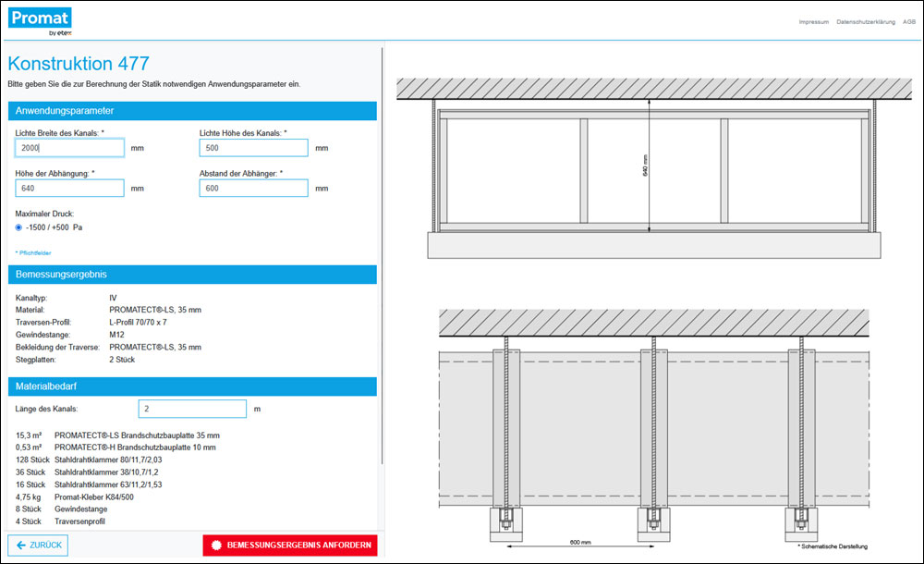Viewport: 924px width, 564px height.
Task: Click the lower hanger side-view drawing
Action: [653, 425]
